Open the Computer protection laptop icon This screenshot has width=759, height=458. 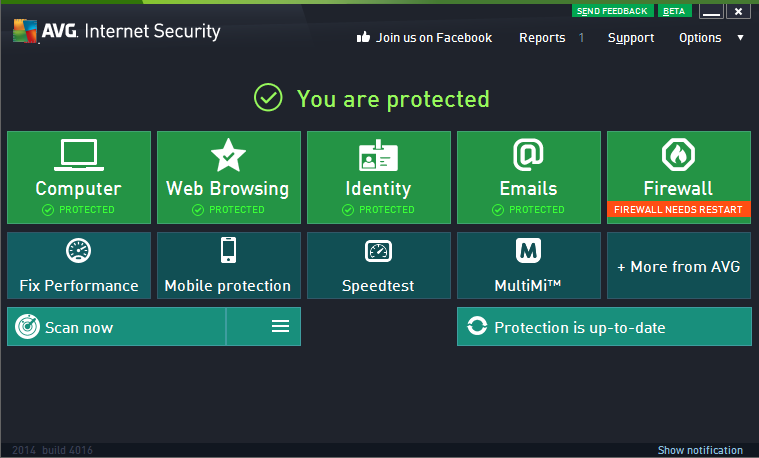79,155
